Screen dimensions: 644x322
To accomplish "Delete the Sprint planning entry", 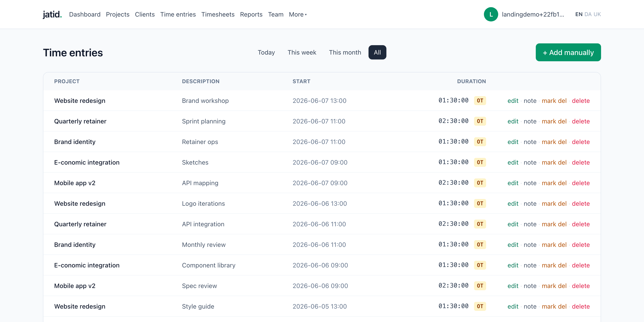I will tap(581, 121).
